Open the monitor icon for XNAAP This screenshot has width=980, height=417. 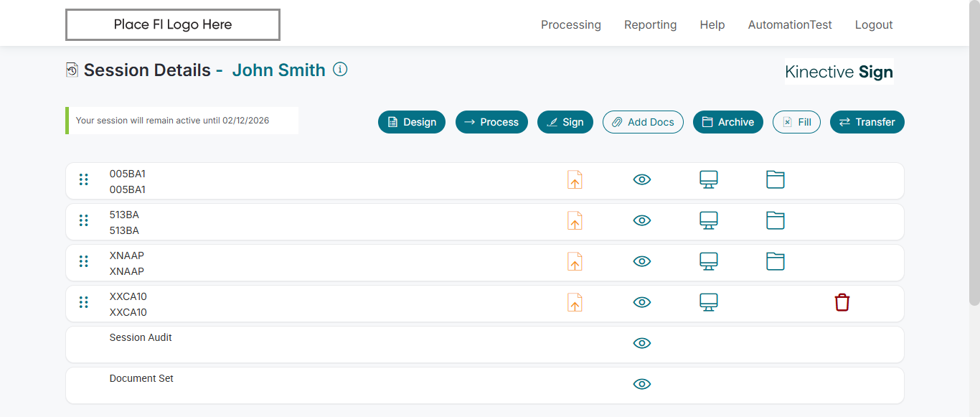point(709,261)
